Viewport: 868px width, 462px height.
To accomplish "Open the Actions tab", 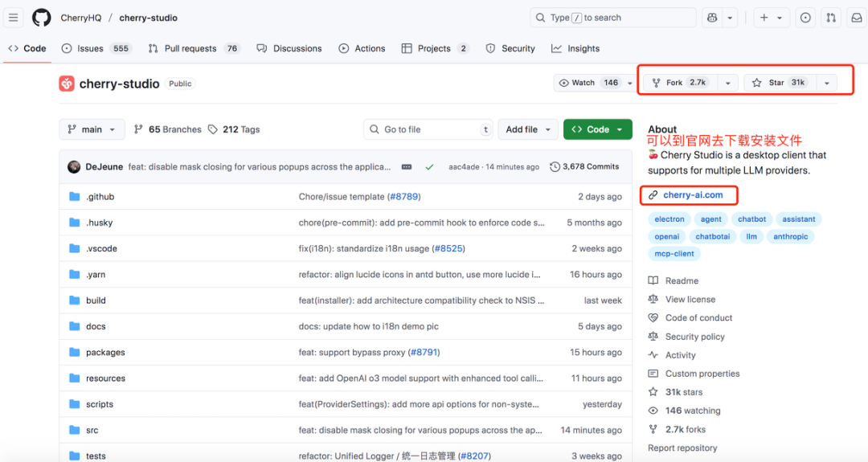I will coord(362,49).
